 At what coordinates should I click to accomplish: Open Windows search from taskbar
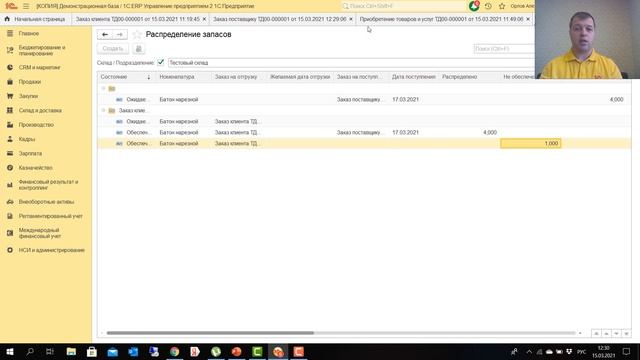30,351
